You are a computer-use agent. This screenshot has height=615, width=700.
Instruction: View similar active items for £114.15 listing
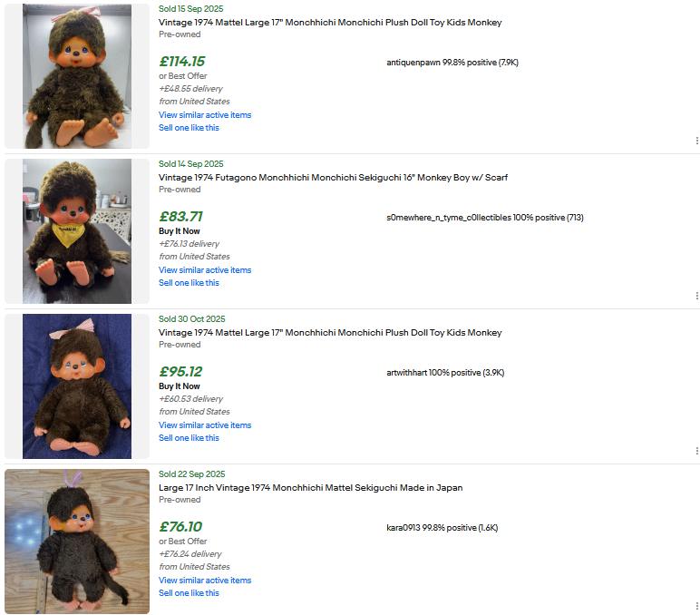click(x=205, y=115)
